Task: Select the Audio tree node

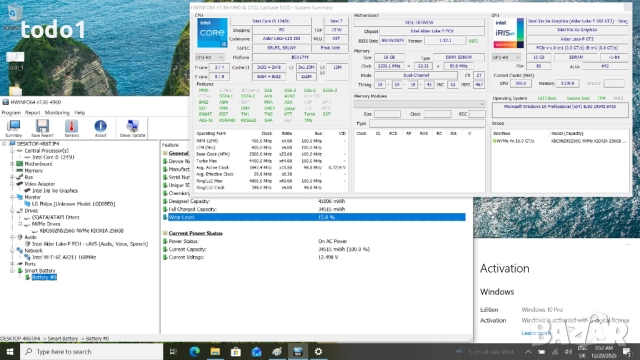Action: pos(31,237)
